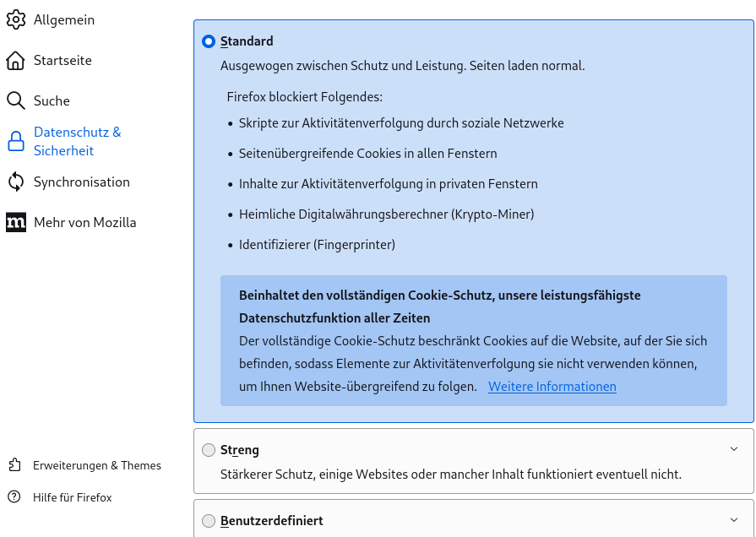
Task: Expand the Benutzerdefiniert section chevron
Action: (734, 519)
